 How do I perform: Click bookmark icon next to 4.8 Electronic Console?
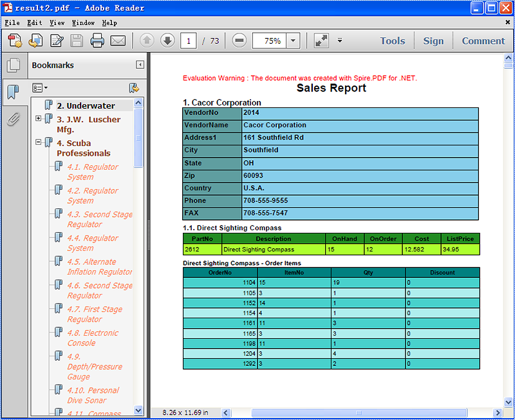coord(59,332)
